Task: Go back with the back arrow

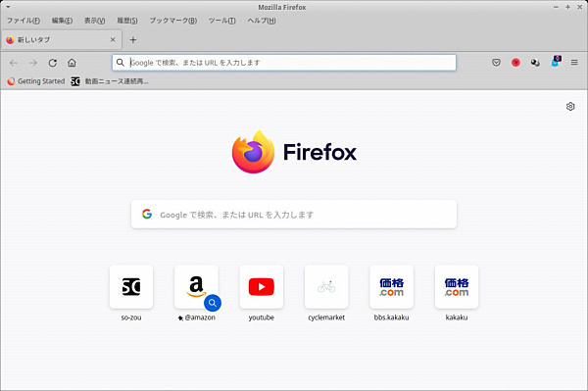Action: [x=14, y=63]
